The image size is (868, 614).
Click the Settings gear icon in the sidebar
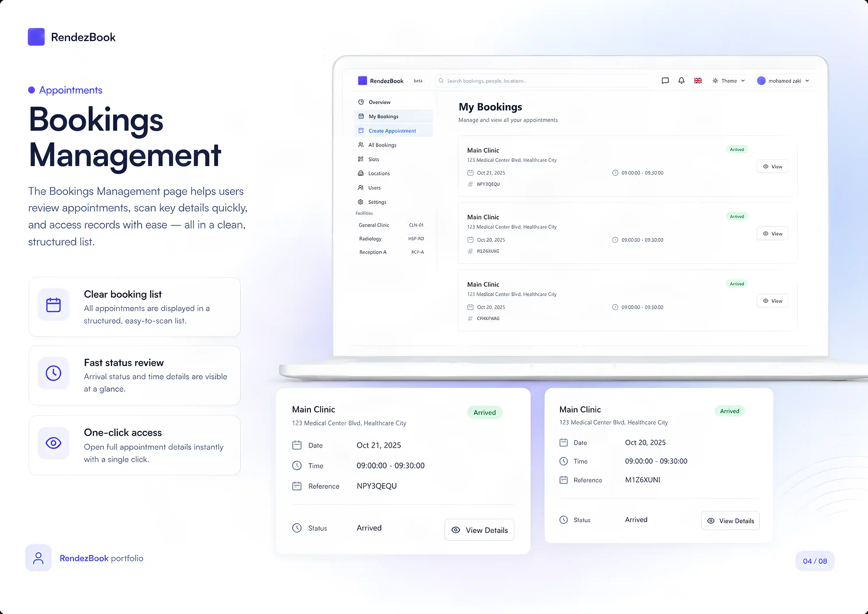[x=360, y=202]
